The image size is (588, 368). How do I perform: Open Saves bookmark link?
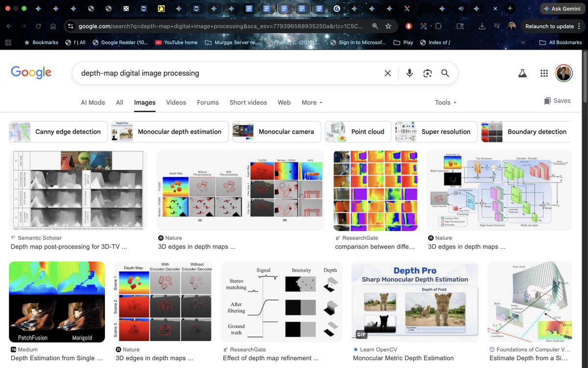(x=557, y=101)
